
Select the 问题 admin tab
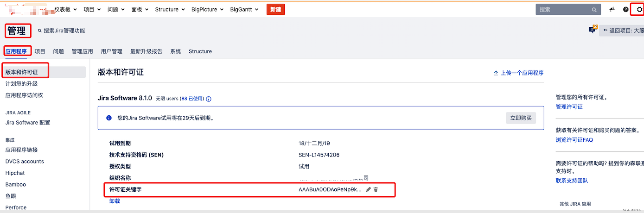click(58, 51)
